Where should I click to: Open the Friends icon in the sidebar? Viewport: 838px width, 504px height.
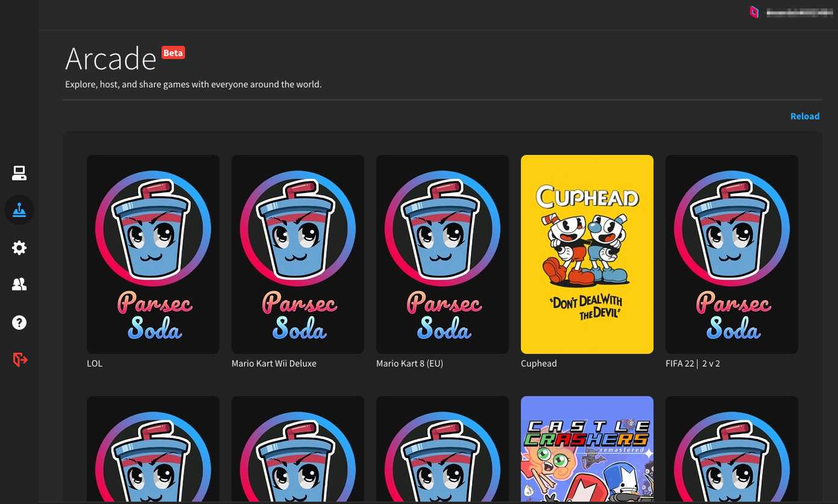pyautogui.click(x=19, y=285)
